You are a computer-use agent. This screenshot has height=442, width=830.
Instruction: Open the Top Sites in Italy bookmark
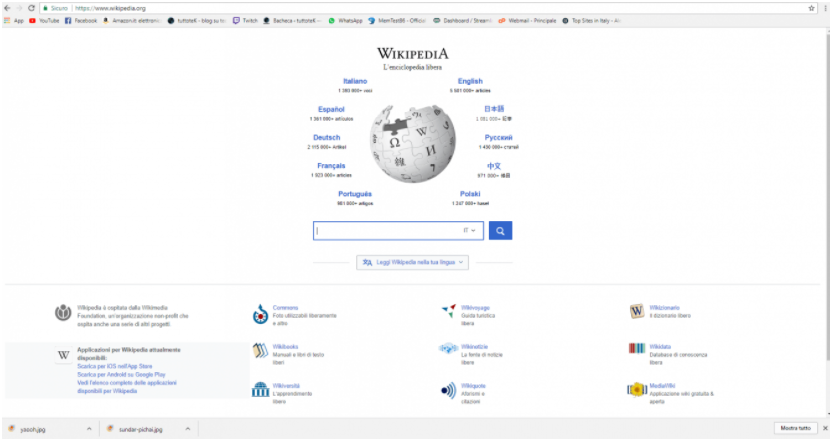click(x=591, y=21)
